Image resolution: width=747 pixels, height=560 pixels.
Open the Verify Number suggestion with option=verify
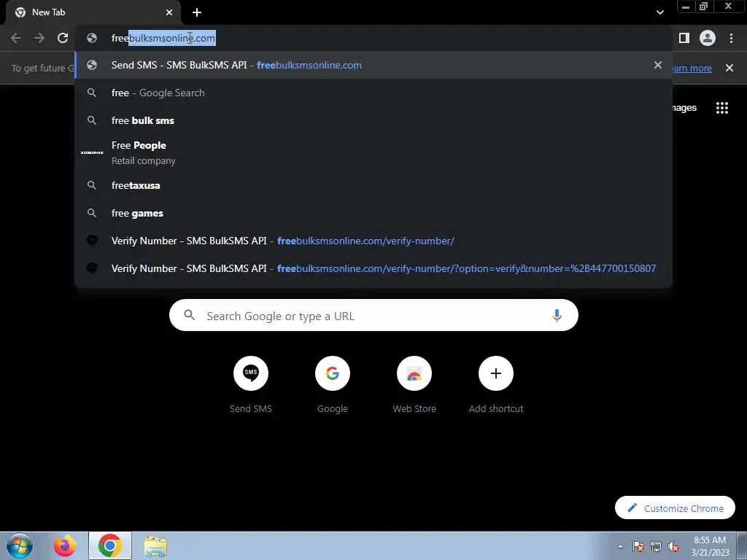click(373, 268)
